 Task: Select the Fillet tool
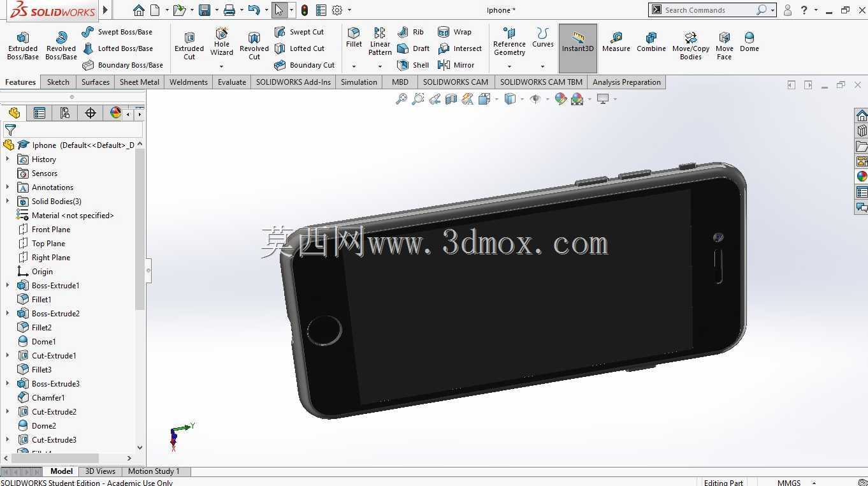click(354, 38)
